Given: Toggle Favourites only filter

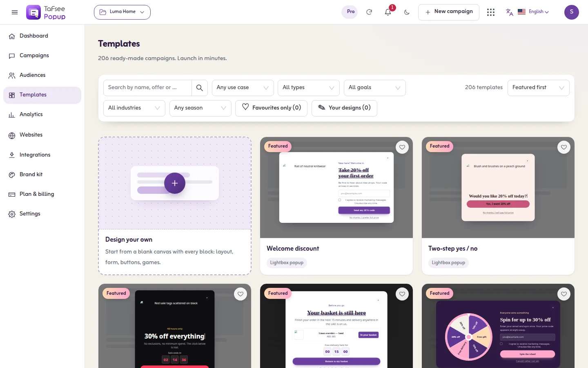Looking at the screenshot, I should [x=271, y=108].
